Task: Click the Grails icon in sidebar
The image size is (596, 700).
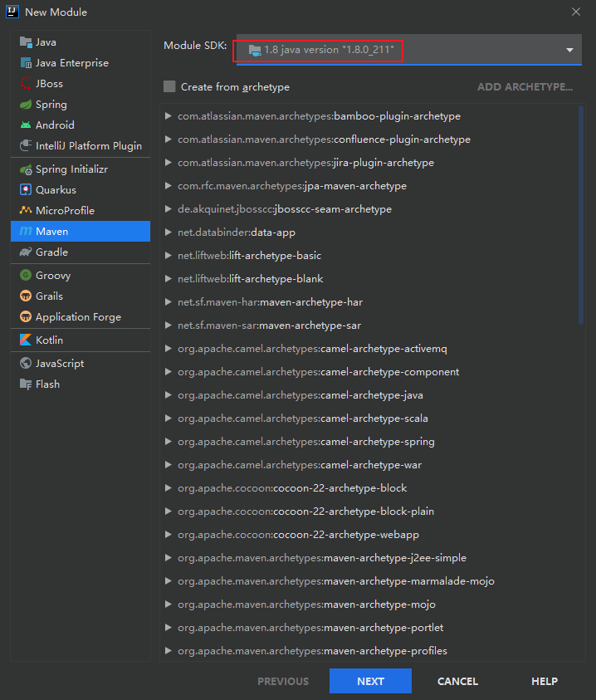Action: coord(26,296)
